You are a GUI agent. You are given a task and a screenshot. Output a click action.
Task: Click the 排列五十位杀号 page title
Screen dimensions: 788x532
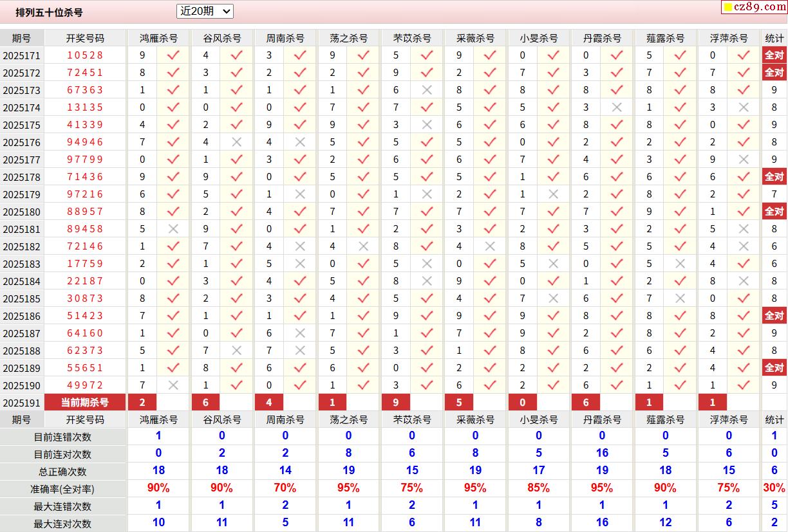pyautogui.click(x=49, y=12)
